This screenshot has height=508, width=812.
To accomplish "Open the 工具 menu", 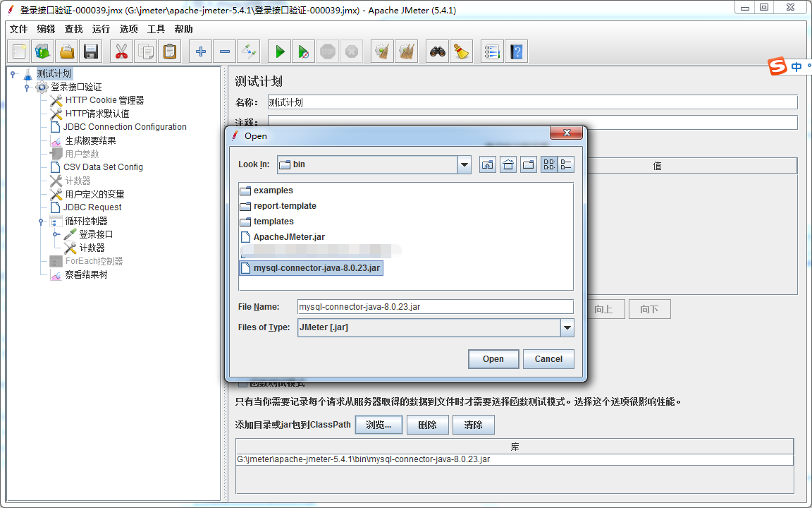I will pos(156,29).
